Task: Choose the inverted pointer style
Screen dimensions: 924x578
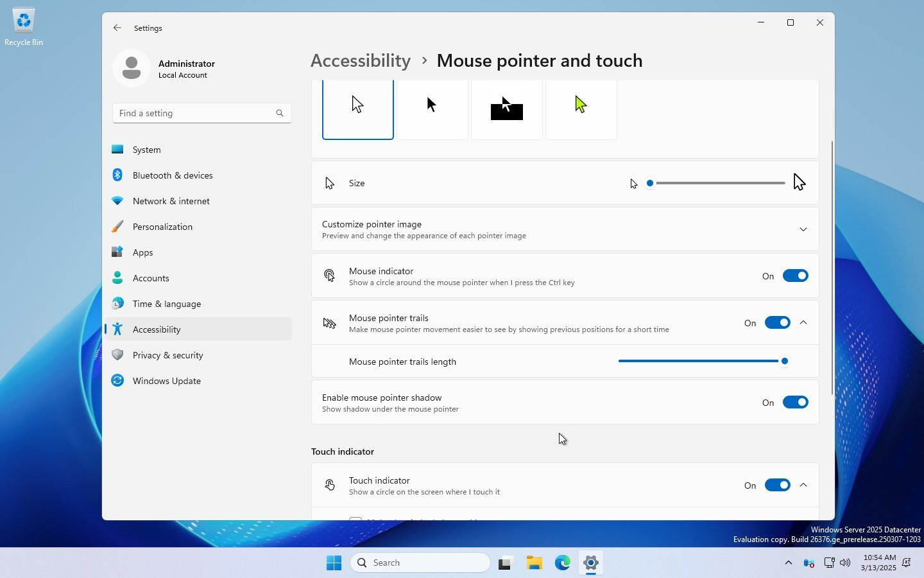Action: tap(506, 107)
